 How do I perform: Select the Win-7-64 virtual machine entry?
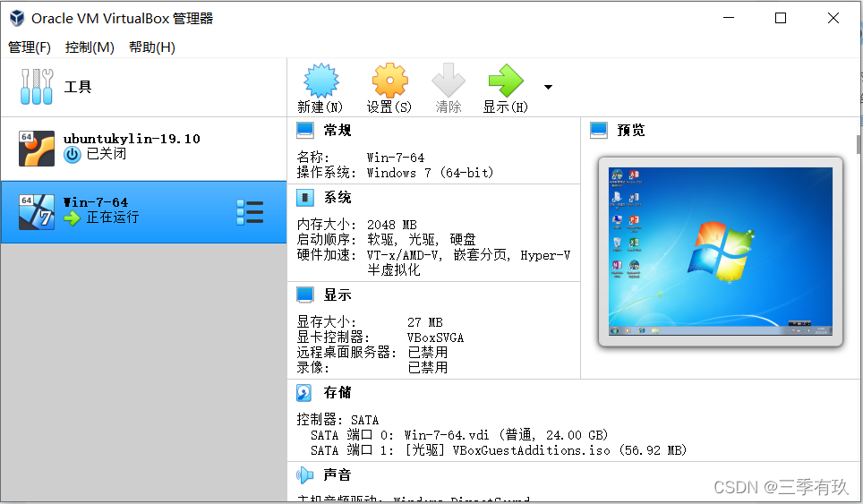pyautogui.click(x=143, y=212)
